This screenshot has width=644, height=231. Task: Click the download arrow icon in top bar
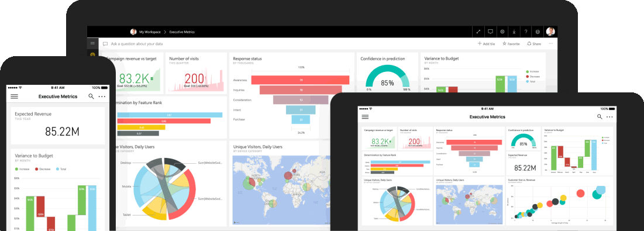coord(514,32)
